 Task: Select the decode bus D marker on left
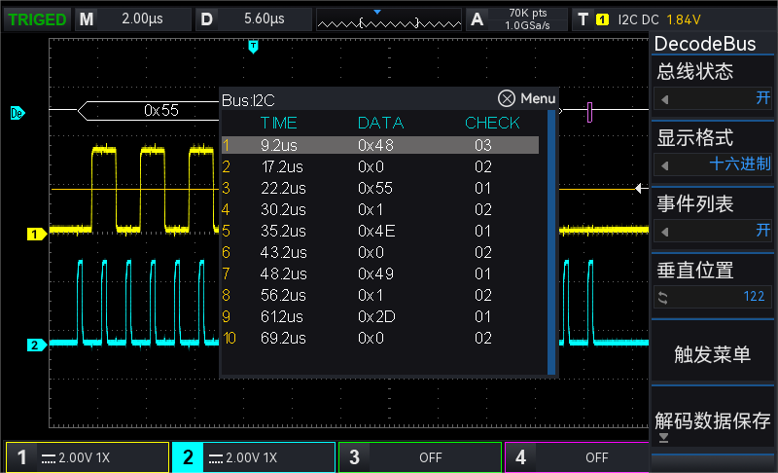pos(17,113)
